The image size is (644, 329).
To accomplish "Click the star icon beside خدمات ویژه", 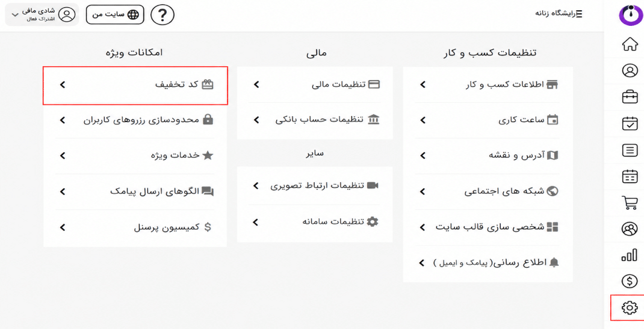I will [x=208, y=155].
